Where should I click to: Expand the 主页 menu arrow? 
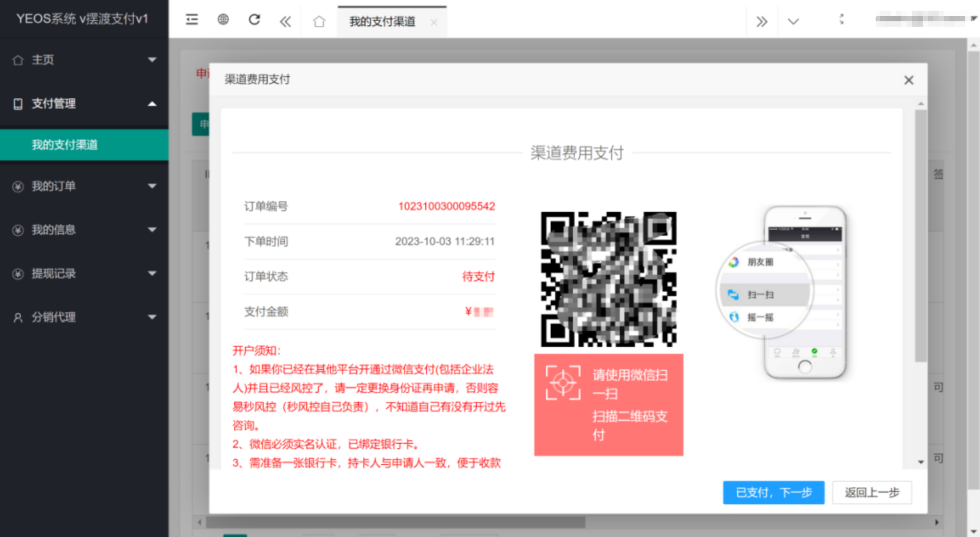(x=152, y=60)
